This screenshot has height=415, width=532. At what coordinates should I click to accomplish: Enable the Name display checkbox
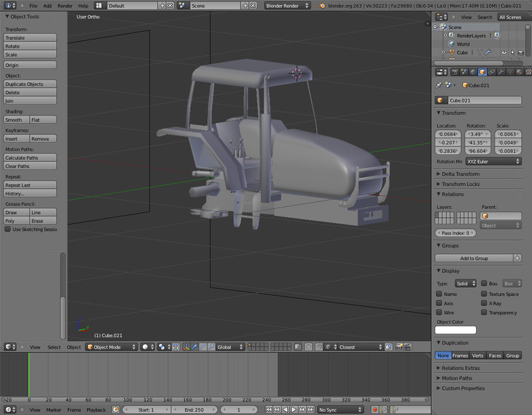point(439,294)
